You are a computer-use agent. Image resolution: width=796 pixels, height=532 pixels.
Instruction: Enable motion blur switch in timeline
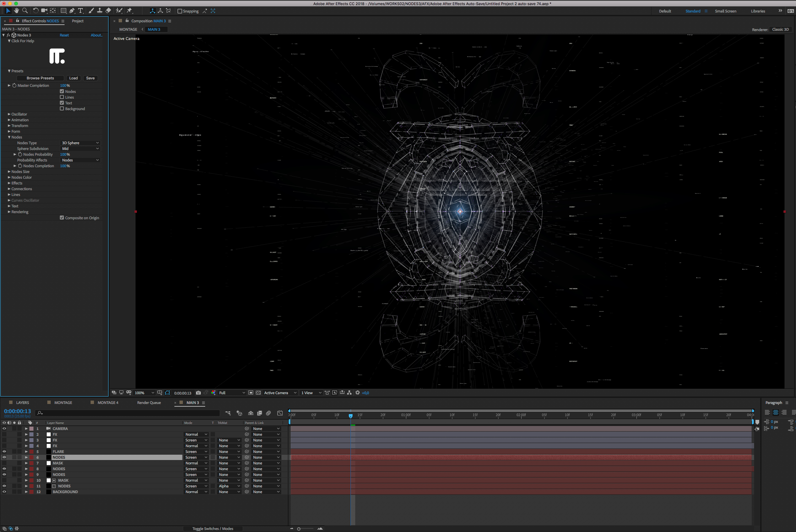tap(268, 413)
